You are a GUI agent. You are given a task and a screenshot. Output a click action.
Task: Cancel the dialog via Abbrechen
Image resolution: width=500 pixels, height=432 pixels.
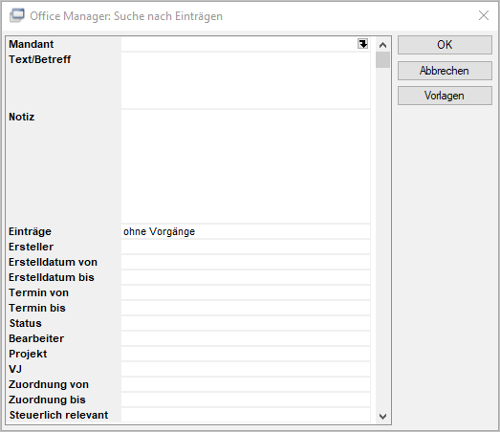point(445,70)
